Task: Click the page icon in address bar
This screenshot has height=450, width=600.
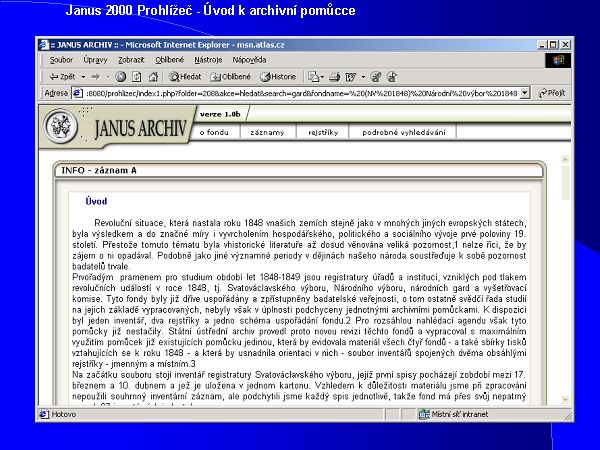Action: tap(78, 93)
